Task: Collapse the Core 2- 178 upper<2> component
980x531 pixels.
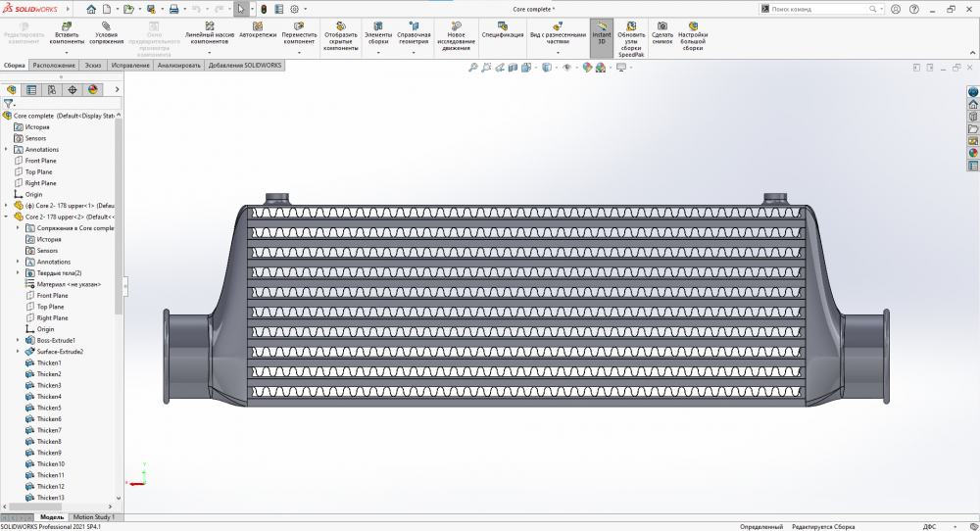Action: click(x=6, y=217)
